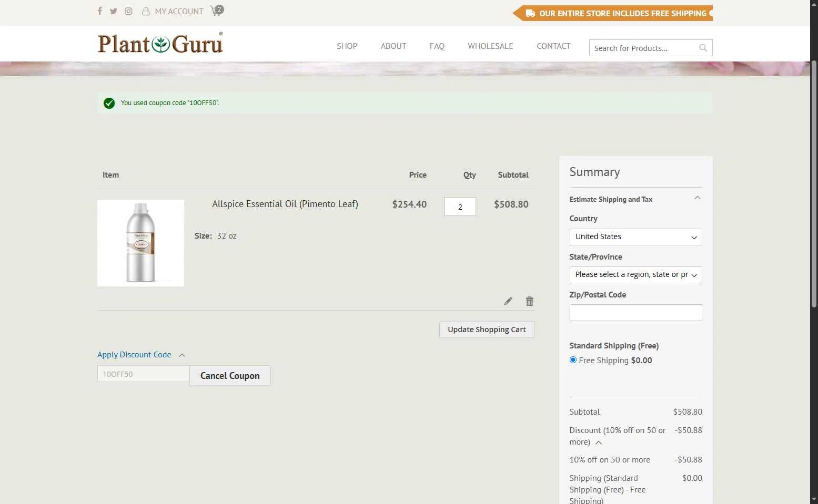Click the search magnifier icon

click(x=703, y=48)
